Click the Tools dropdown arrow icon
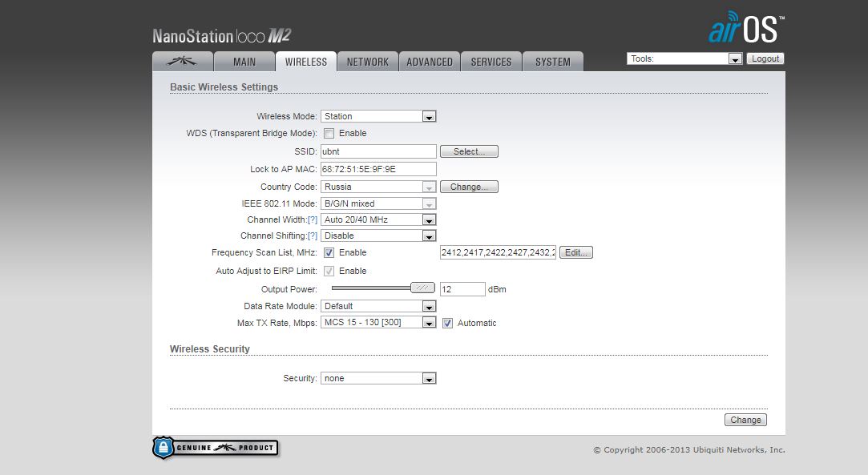Viewport: 868px width, 475px height. click(x=735, y=59)
